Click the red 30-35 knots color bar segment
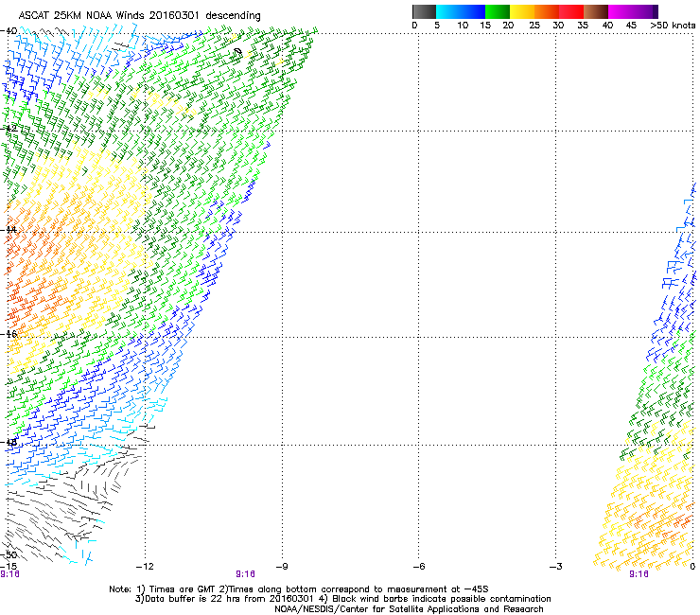Screen dimensions: 700x615 tap(571, 11)
